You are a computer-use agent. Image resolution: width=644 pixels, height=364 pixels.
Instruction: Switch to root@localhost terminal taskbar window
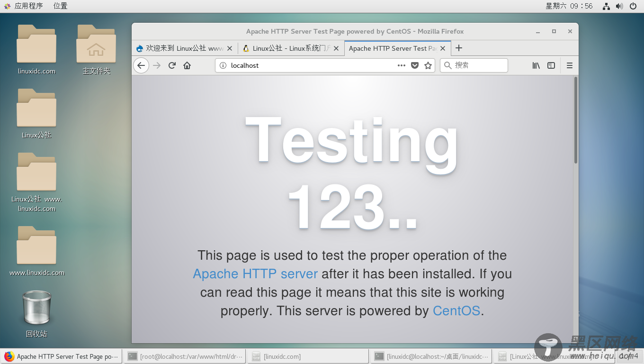[x=185, y=356]
